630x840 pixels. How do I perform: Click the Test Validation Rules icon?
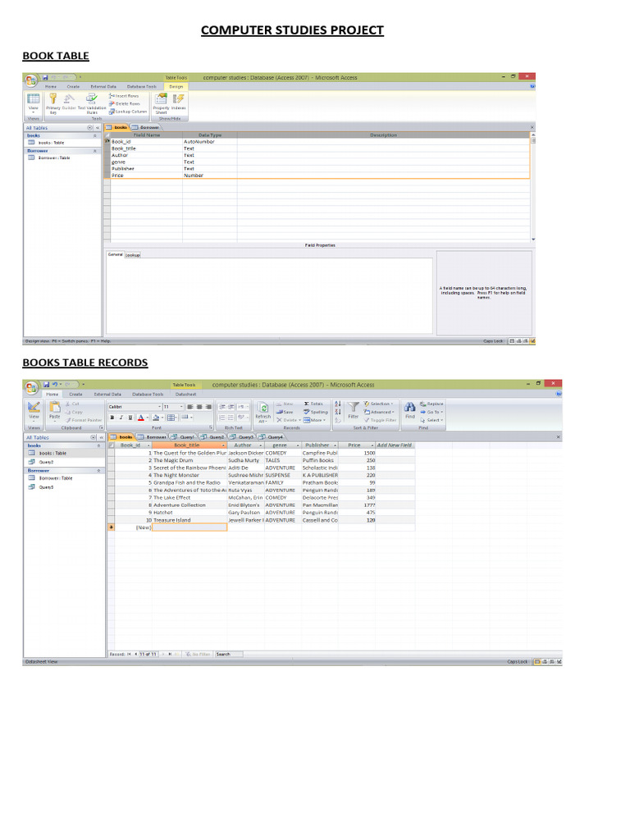tap(92, 98)
